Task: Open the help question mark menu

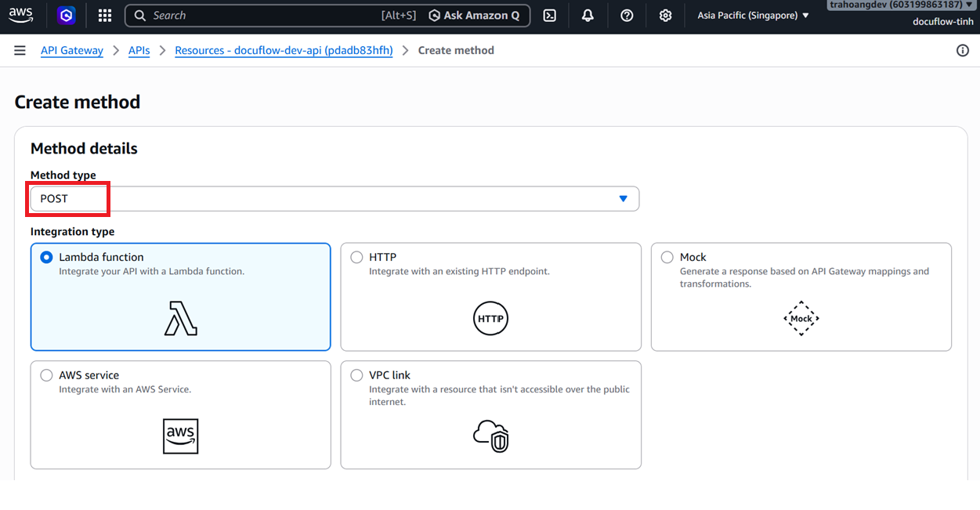Action: click(627, 15)
